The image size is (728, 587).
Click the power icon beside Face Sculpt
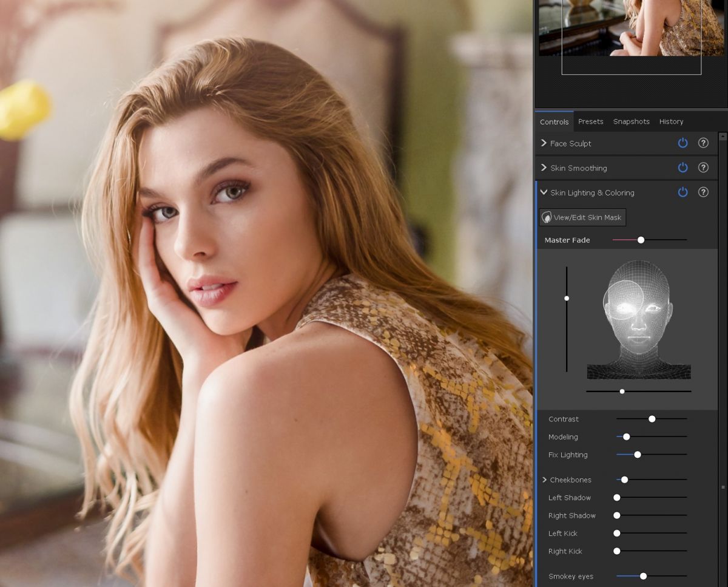tap(682, 143)
